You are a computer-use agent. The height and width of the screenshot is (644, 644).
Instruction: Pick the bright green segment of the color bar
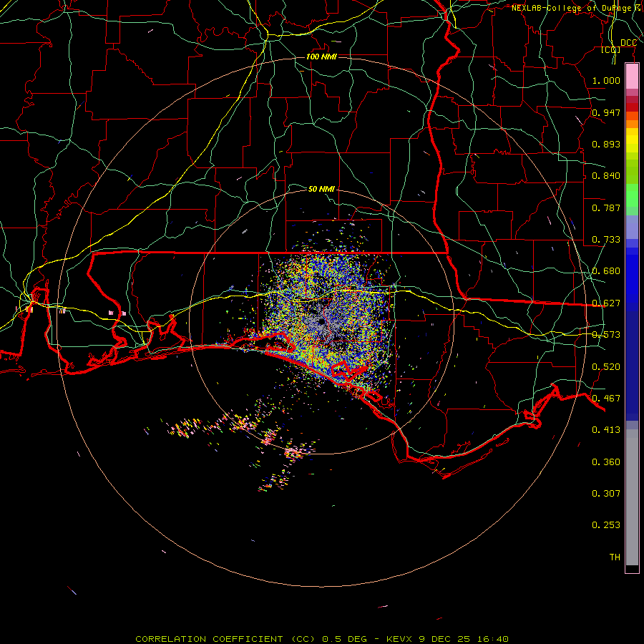point(632,195)
